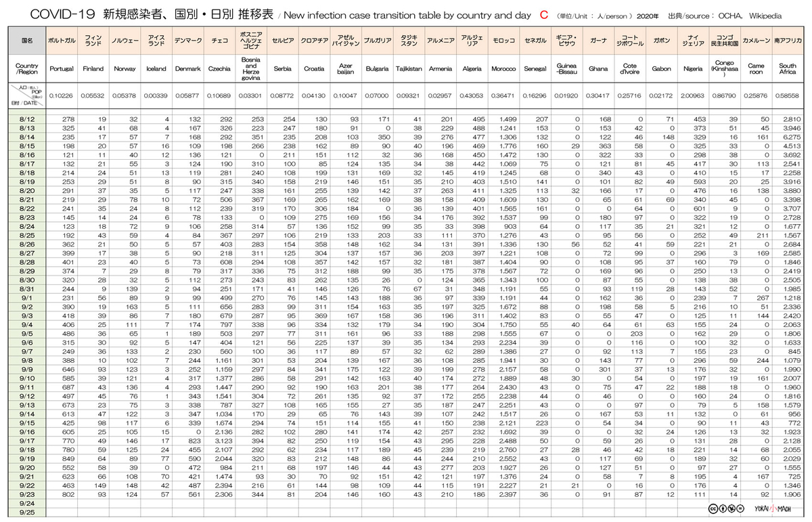Select the South Africa column header
The height and width of the screenshot is (522, 812).
788,69
